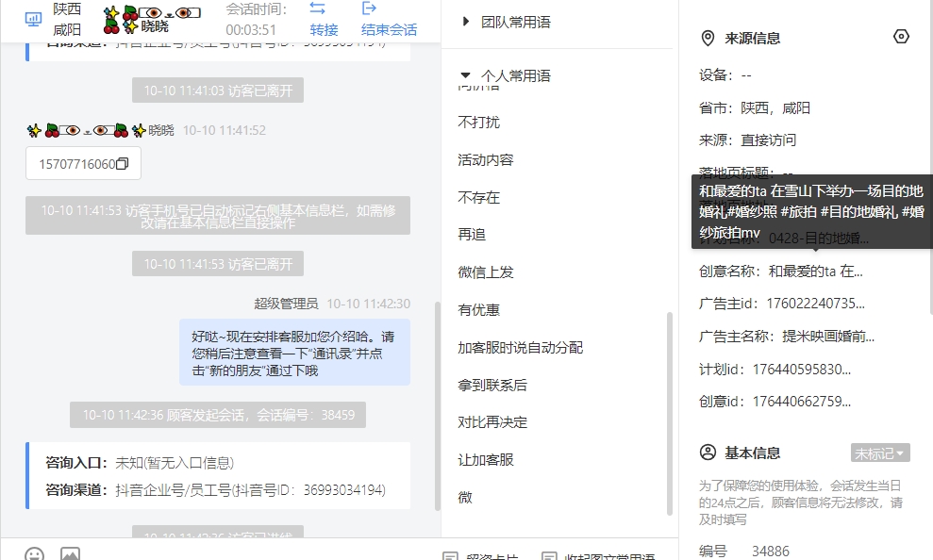Click the 超级管理员 reply message bubble
Screen dimensions: 933x560
294,353
